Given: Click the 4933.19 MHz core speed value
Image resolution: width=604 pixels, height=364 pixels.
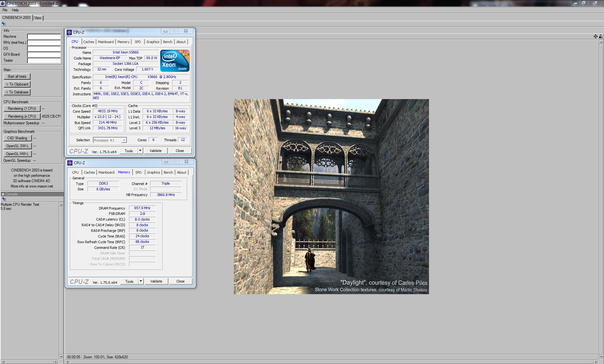Looking at the screenshot, I should pyautogui.click(x=108, y=111).
